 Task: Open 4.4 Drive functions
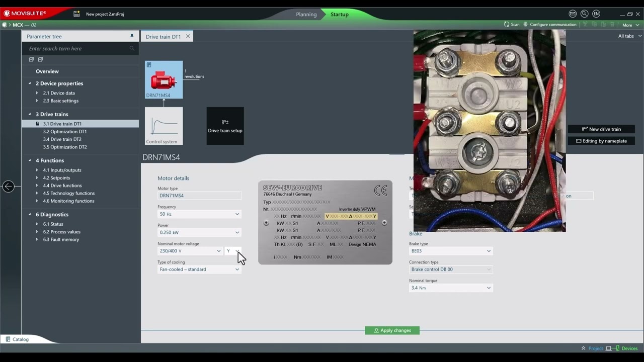62,186
